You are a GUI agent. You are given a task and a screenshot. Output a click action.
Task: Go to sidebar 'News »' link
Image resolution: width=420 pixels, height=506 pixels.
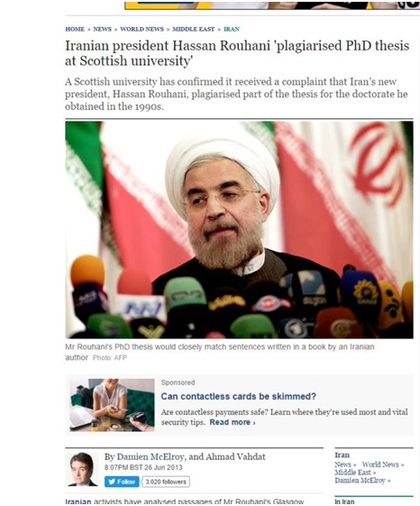[345, 465]
